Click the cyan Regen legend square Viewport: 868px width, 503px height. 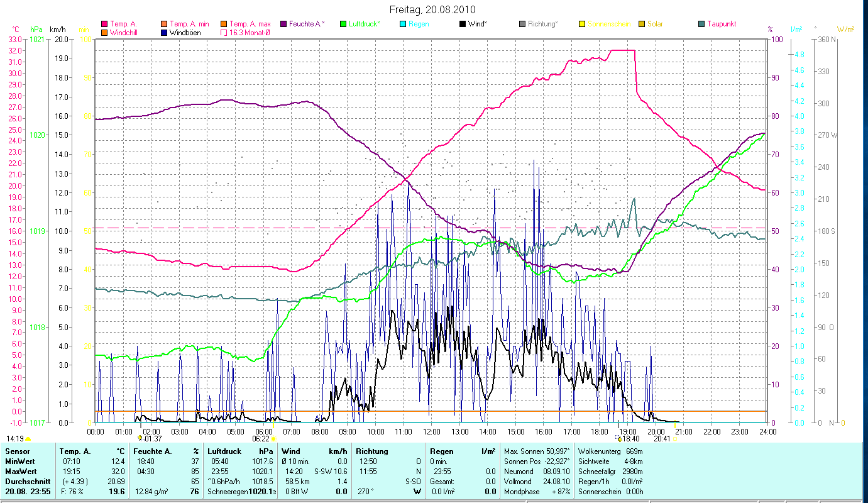coord(403,24)
